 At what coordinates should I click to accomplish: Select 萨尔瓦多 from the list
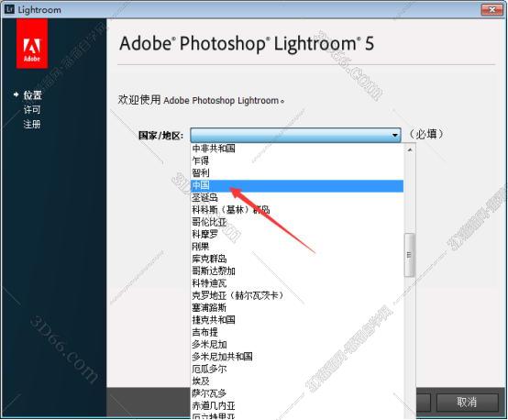(297, 393)
